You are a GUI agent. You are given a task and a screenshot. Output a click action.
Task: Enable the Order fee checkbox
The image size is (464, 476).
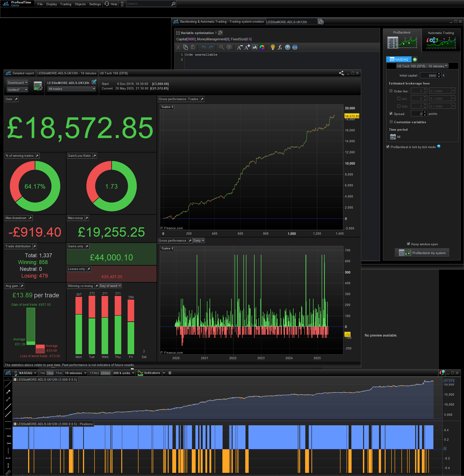click(391, 91)
